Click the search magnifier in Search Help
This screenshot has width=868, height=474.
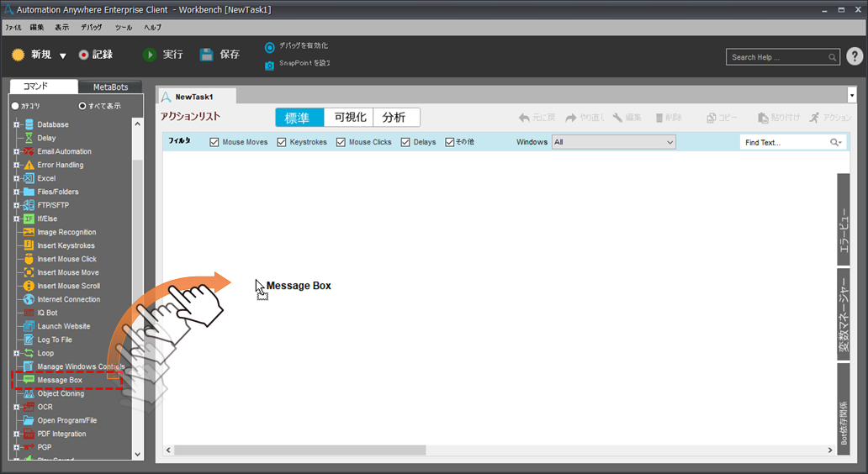coord(832,57)
